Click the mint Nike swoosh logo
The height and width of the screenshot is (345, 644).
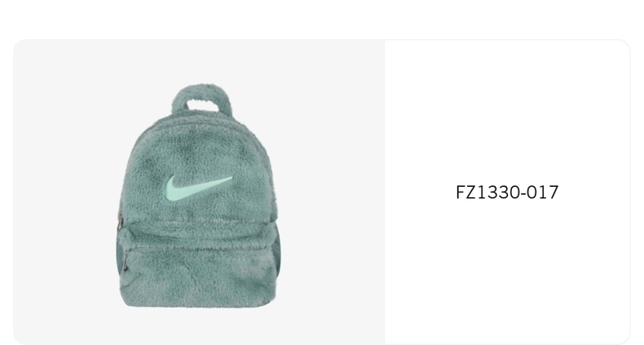click(199, 188)
